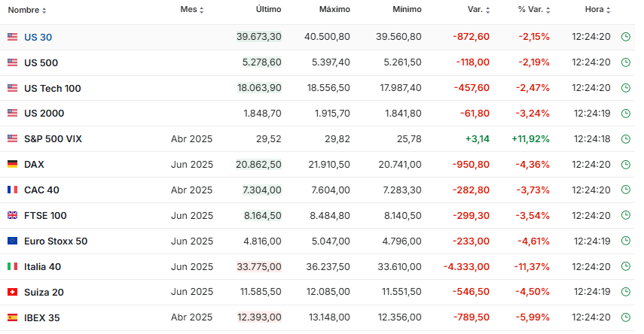Click the French flag beside CAC 40
This screenshot has height=334, width=644.
tap(12, 190)
